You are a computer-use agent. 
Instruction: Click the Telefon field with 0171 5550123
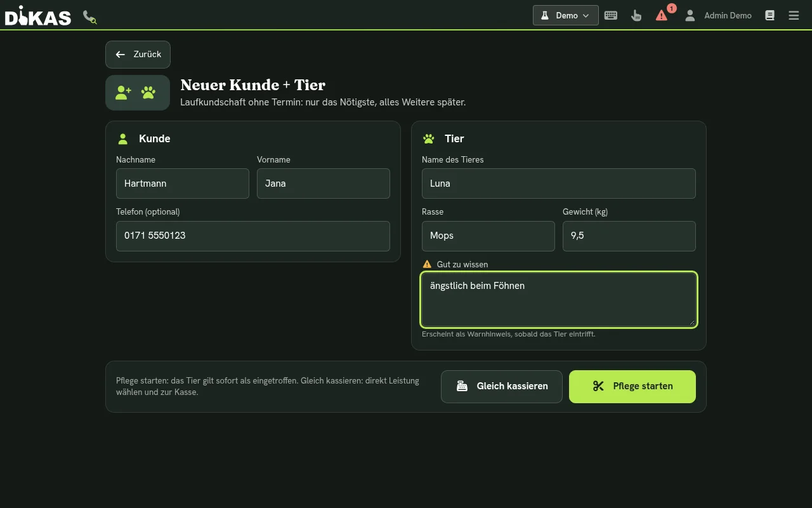tap(253, 236)
